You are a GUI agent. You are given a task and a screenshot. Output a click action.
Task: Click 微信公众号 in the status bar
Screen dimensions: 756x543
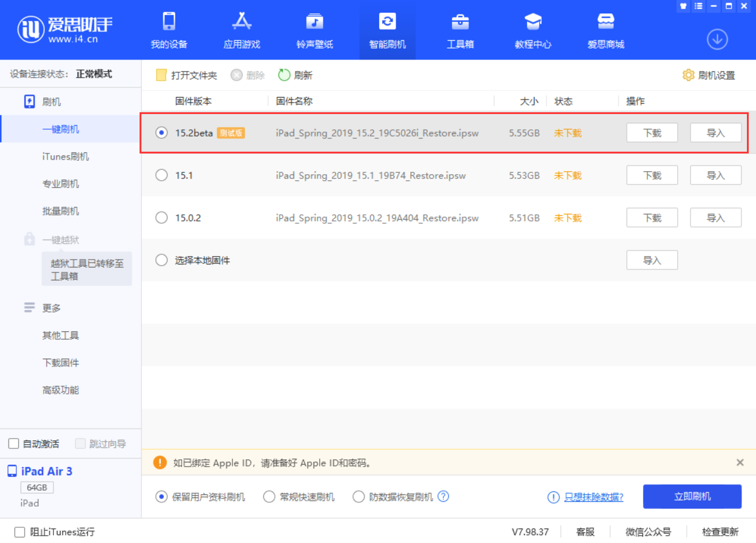649,531
